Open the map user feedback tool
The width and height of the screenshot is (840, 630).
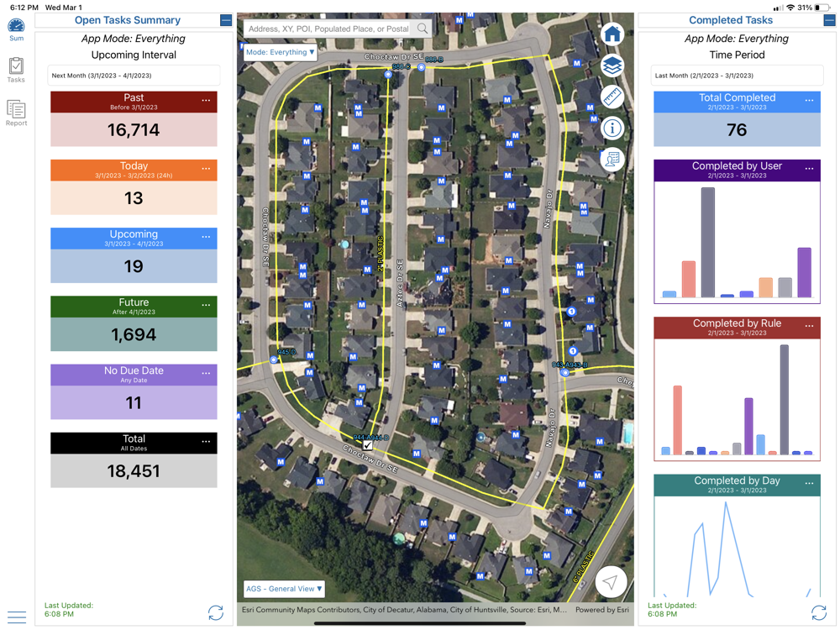[612, 160]
